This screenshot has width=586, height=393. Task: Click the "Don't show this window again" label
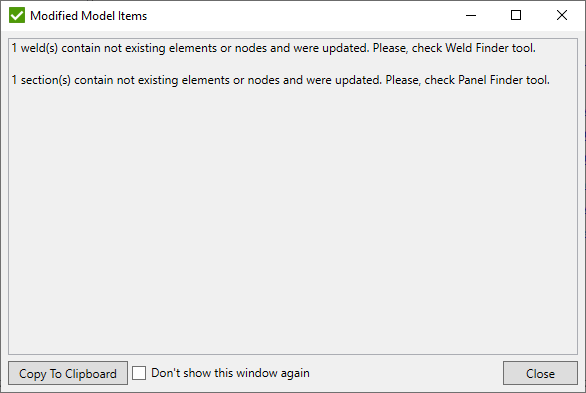[x=230, y=373]
